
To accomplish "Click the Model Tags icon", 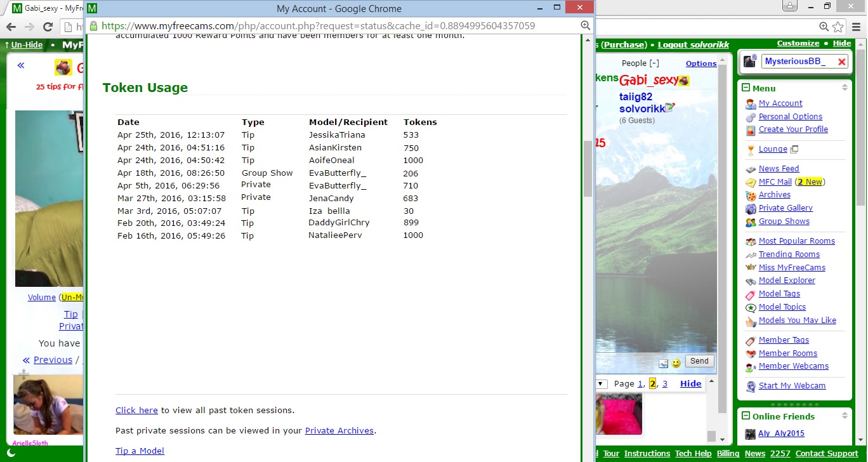I will 751,294.
